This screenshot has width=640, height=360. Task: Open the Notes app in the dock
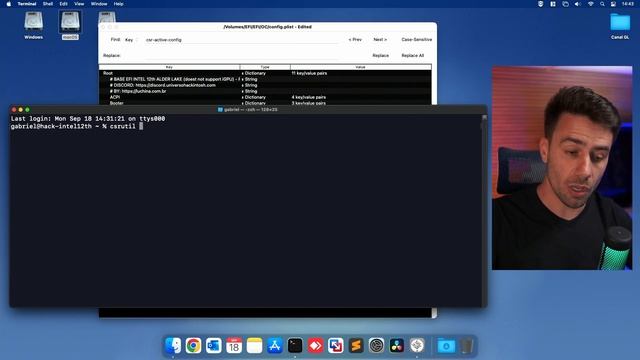pos(254,346)
